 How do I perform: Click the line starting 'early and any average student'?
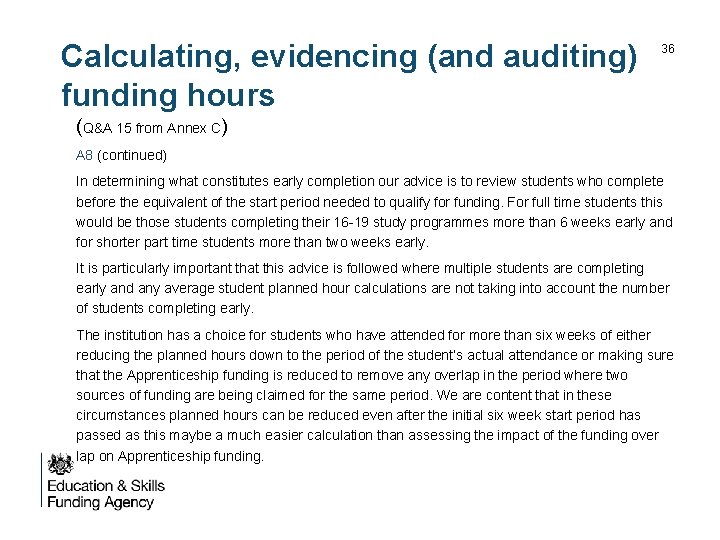pyautogui.click(x=372, y=288)
